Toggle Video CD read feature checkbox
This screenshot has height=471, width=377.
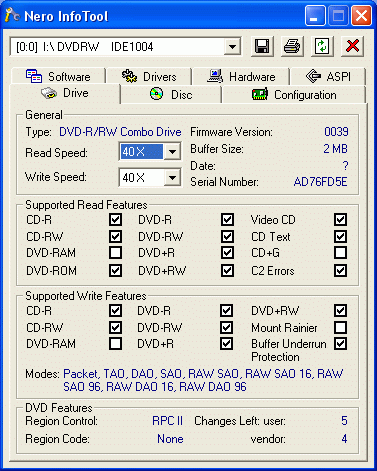pos(340,220)
